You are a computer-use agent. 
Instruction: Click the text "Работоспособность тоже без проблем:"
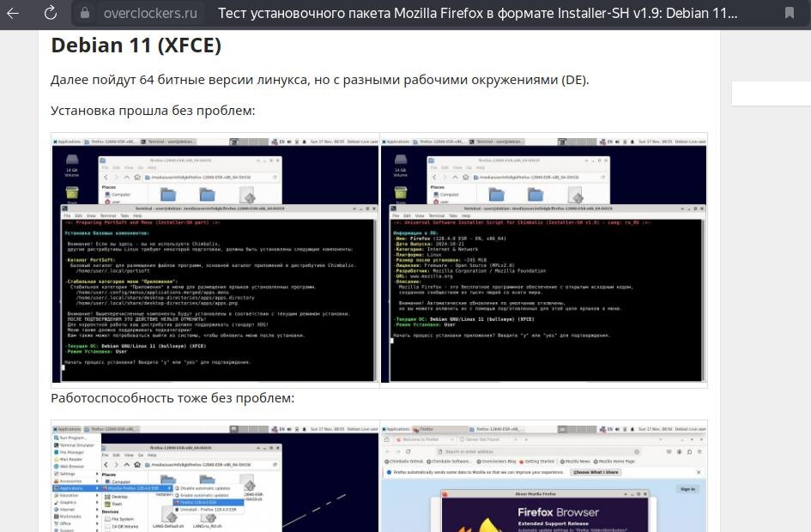(x=172, y=398)
